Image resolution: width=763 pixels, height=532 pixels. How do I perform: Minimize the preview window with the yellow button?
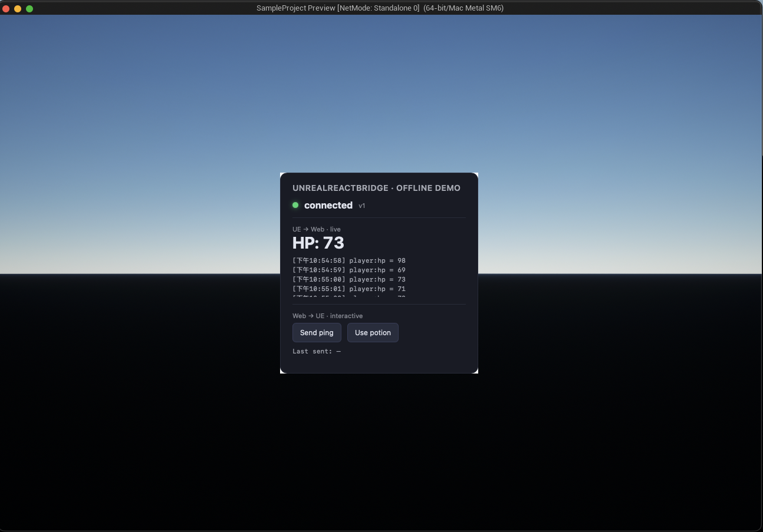[18, 8]
